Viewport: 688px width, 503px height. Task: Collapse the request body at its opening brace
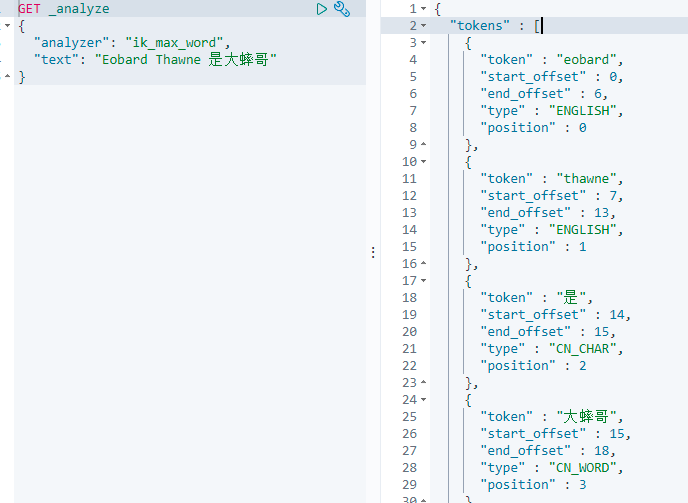pyautogui.click(x=9, y=25)
